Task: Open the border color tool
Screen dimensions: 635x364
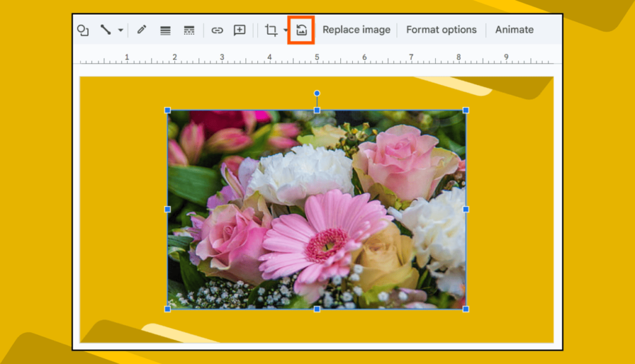Action: coord(141,30)
